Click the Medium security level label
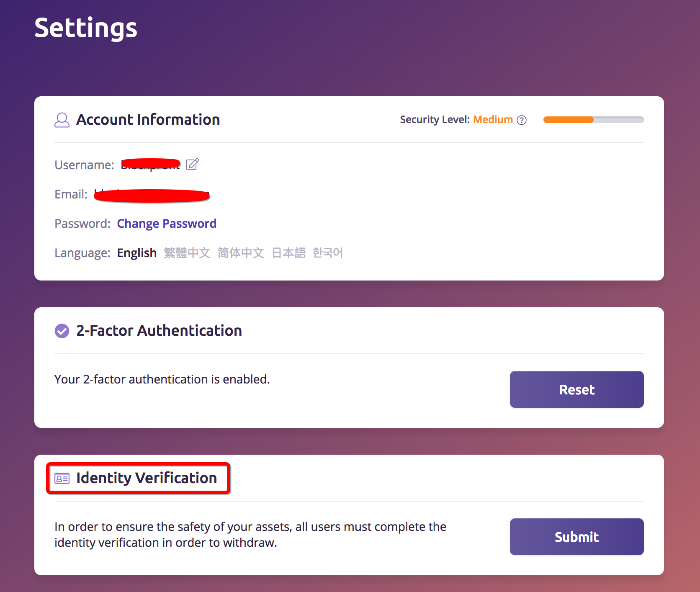This screenshot has height=592, width=700. (493, 120)
